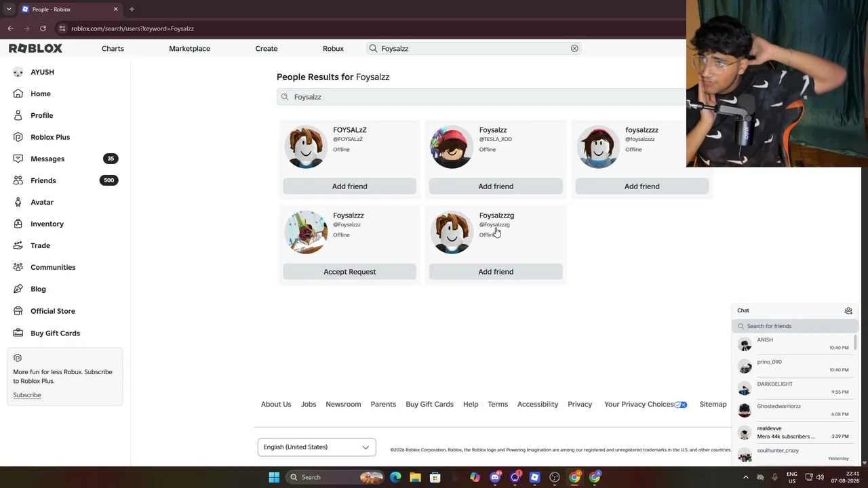The height and width of the screenshot is (488, 868).
Task: Open Privacy footer link
Action: [580, 404]
